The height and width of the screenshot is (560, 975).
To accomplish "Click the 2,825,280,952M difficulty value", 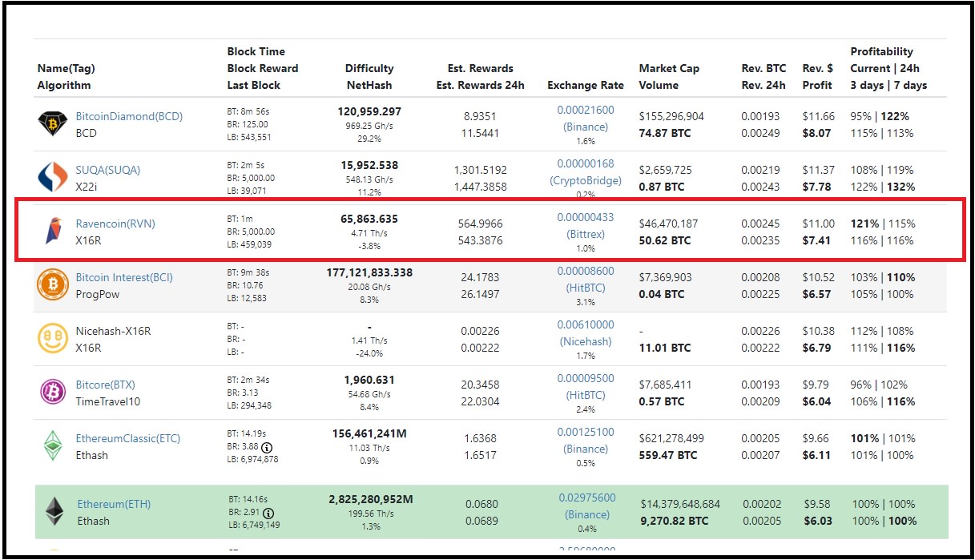I will 371,499.
